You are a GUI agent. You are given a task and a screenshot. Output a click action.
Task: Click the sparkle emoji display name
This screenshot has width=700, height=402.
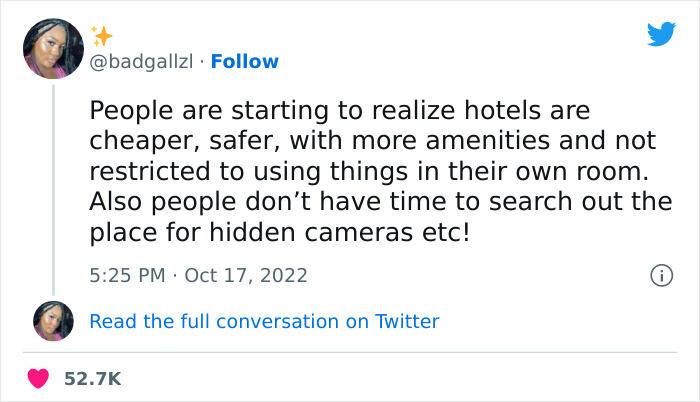click(102, 36)
